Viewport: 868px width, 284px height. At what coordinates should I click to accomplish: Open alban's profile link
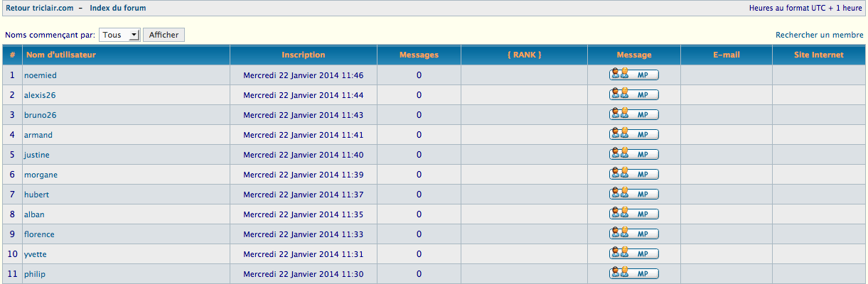coord(35,214)
